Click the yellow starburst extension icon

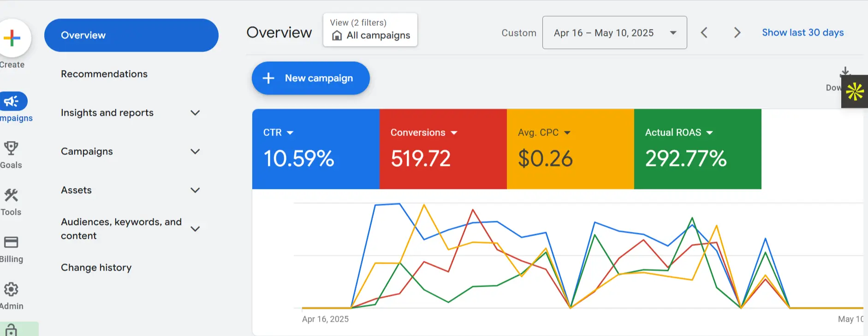[x=855, y=91]
